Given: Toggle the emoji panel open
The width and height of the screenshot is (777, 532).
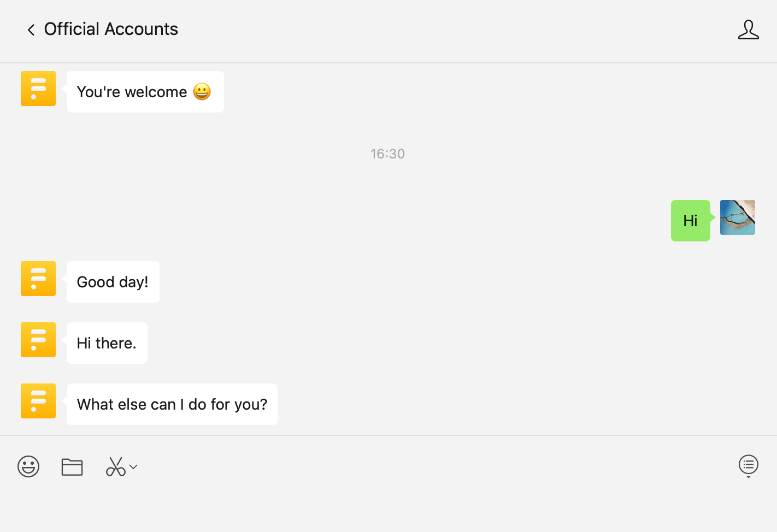Looking at the screenshot, I should pyautogui.click(x=28, y=466).
